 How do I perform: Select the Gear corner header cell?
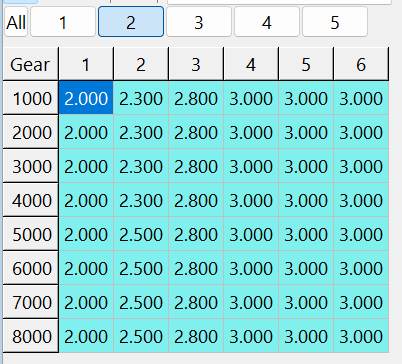30,64
